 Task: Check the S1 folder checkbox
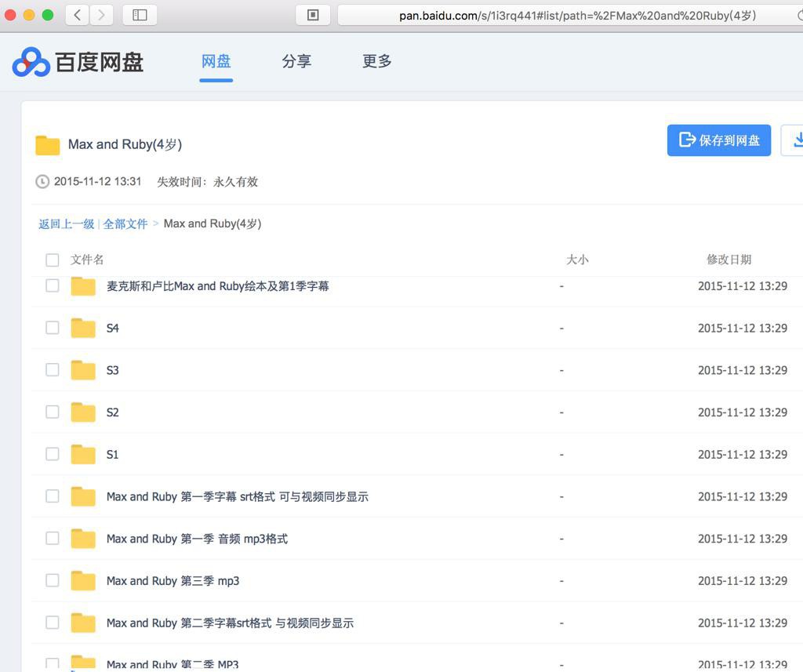(x=53, y=454)
